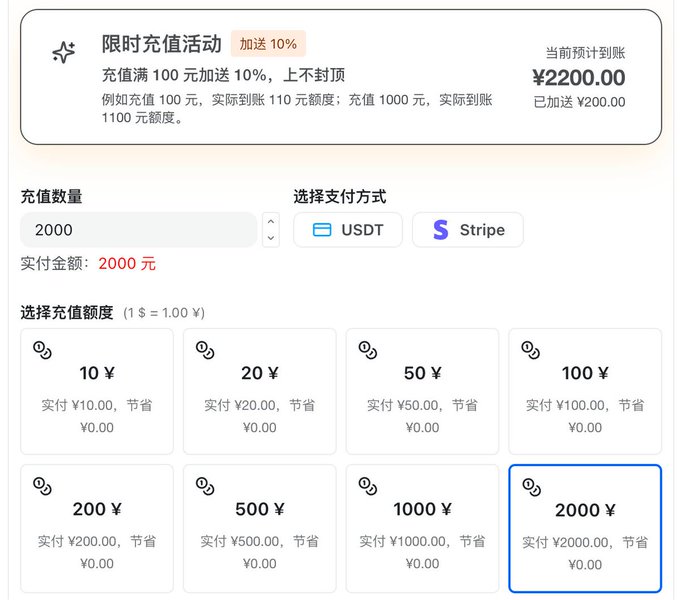Click the coin icon on 10 ¥ card
Screen dimensions: 680x600
pos(42,350)
